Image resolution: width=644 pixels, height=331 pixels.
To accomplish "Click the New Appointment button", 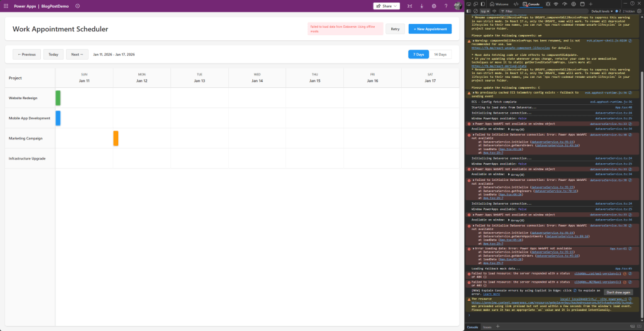I will click(430, 29).
